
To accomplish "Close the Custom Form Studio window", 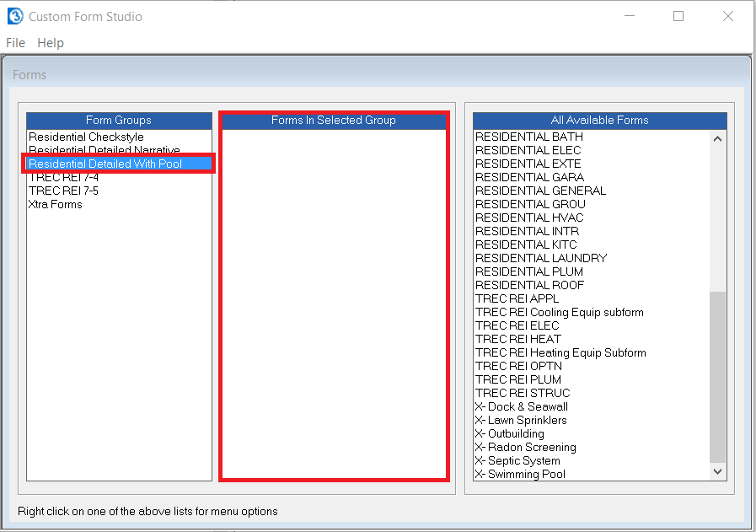I will (x=728, y=16).
